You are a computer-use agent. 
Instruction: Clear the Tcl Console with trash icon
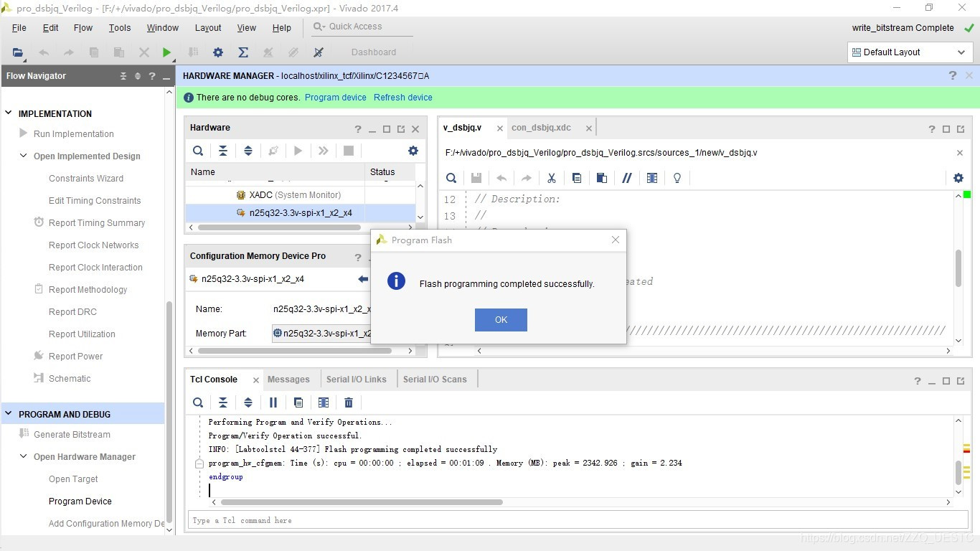click(349, 402)
